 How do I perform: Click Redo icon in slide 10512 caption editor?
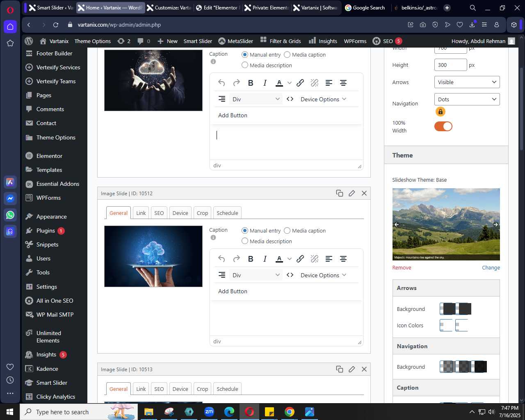point(236,259)
